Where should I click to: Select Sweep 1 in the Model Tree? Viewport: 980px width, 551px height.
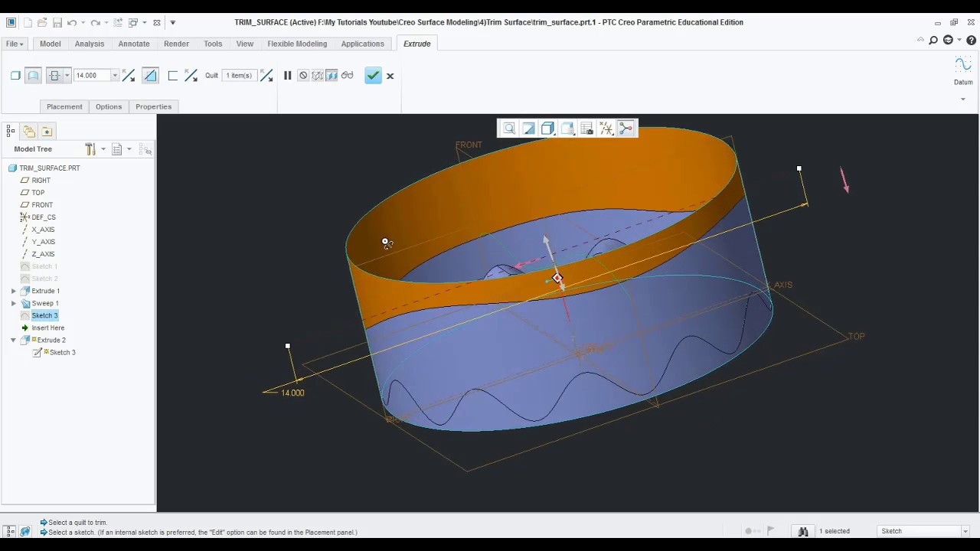[44, 303]
